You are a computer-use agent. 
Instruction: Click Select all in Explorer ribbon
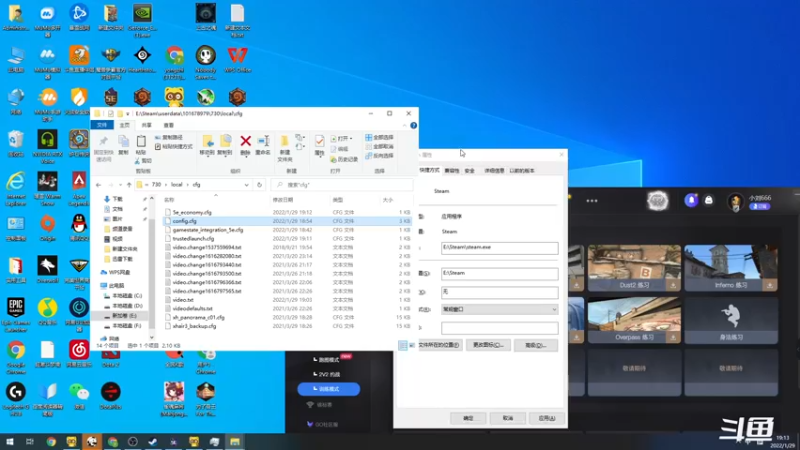click(379, 137)
